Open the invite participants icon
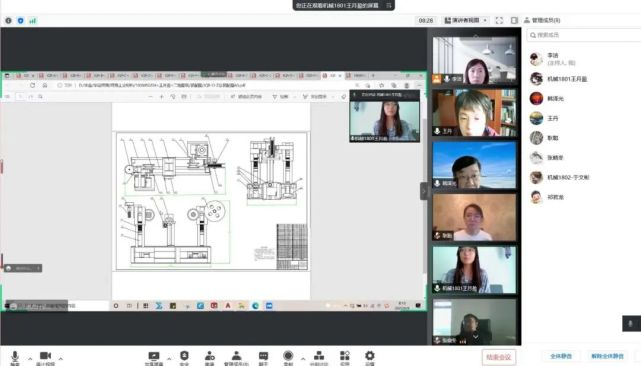This screenshot has height=366, width=641. tap(210, 357)
